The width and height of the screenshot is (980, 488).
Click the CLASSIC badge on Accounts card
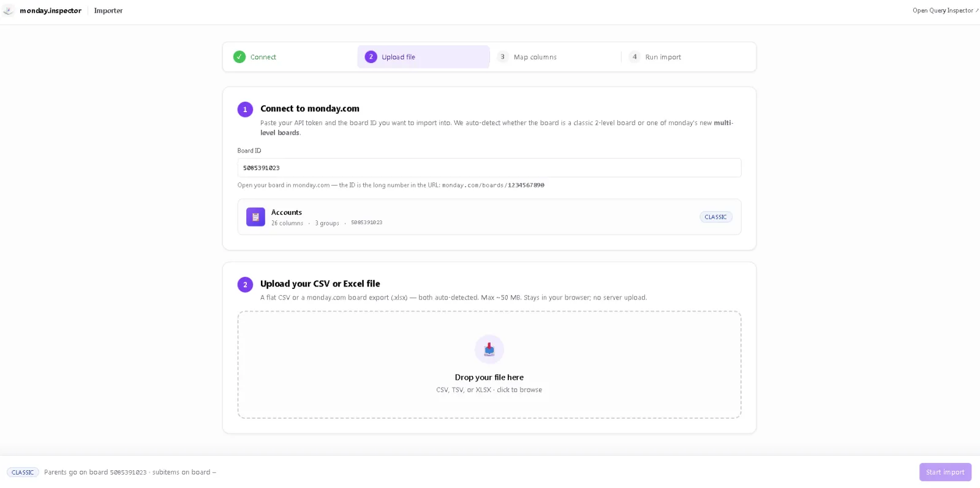pos(715,217)
